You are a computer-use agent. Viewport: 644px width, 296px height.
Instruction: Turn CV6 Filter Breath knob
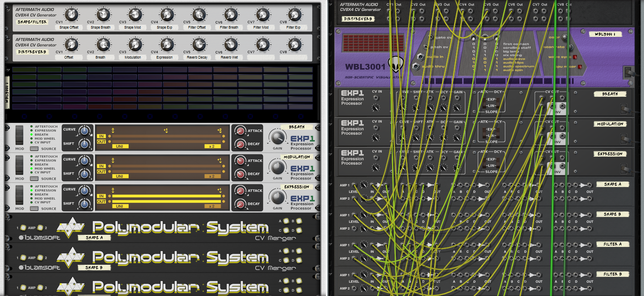(x=230, y=15)
